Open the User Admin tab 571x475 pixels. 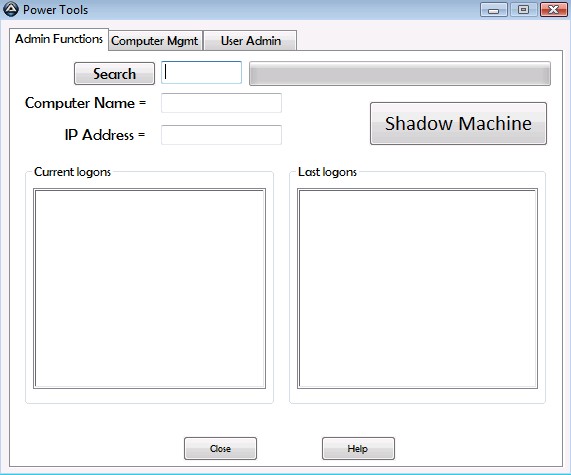pyautogui.click(x=250, y=40)
